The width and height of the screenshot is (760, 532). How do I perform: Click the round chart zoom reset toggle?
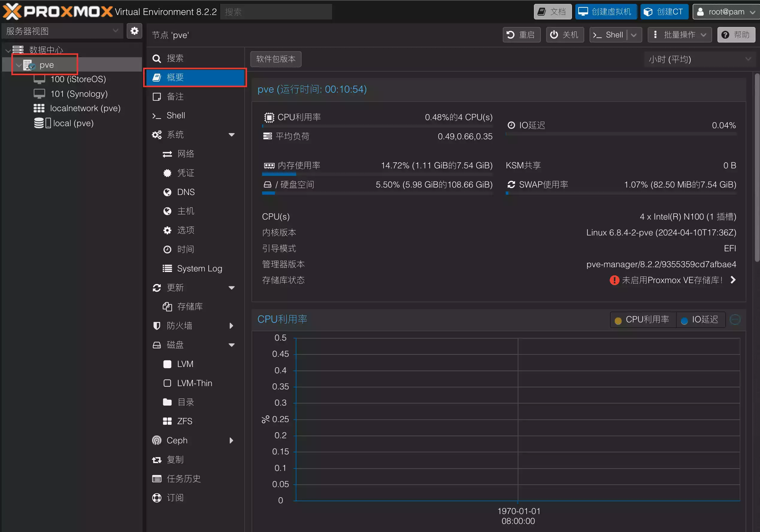pyautogui.click(x=735, y=319)
